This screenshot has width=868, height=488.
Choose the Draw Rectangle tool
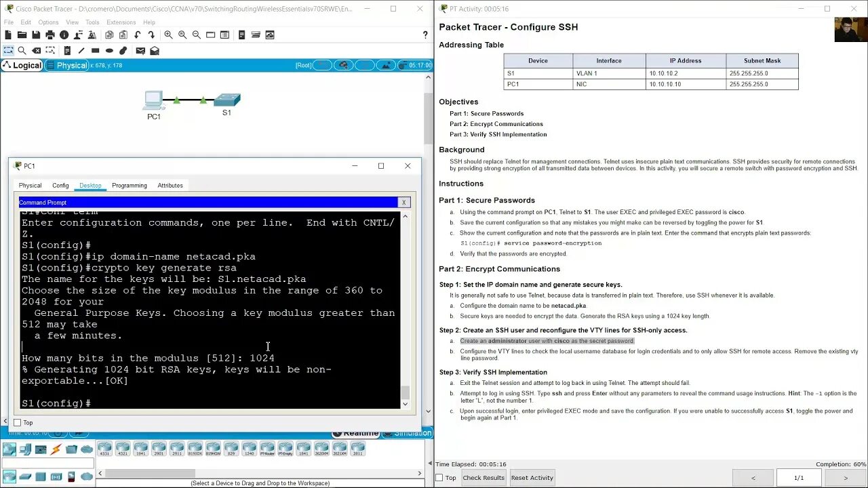(x=95, y=50)
